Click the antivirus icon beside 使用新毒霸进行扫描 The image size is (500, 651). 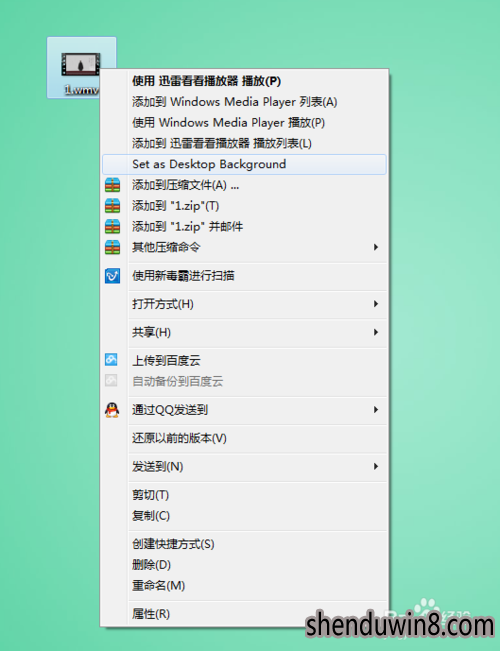[113, 276]
